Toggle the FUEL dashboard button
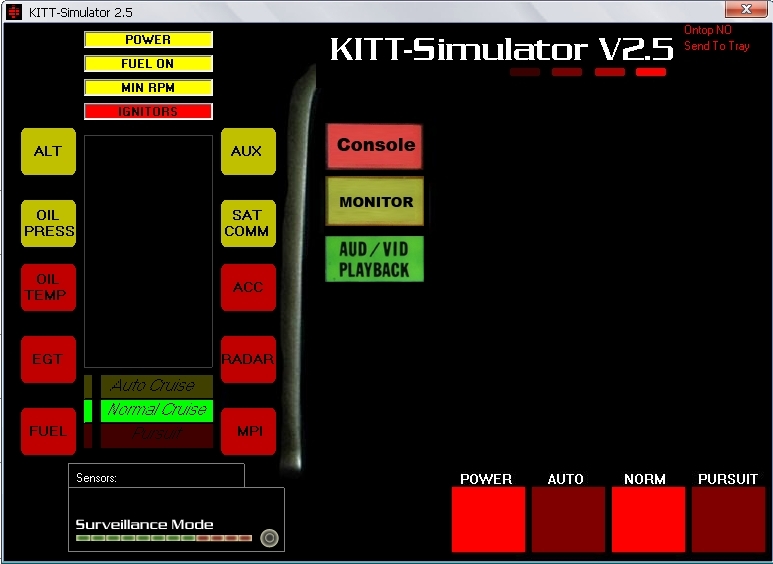 [x=48, y=431]
